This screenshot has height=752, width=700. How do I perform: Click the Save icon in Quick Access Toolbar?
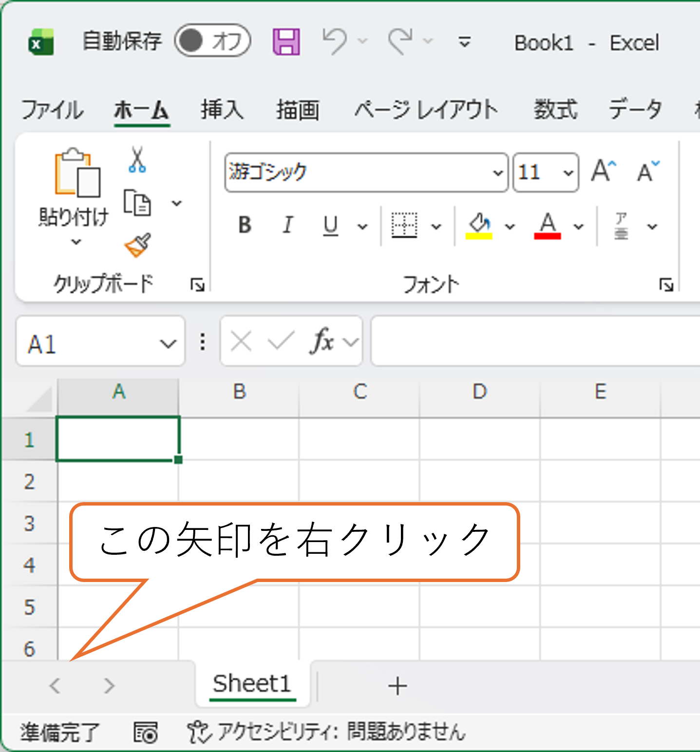(x=286, y=41)
